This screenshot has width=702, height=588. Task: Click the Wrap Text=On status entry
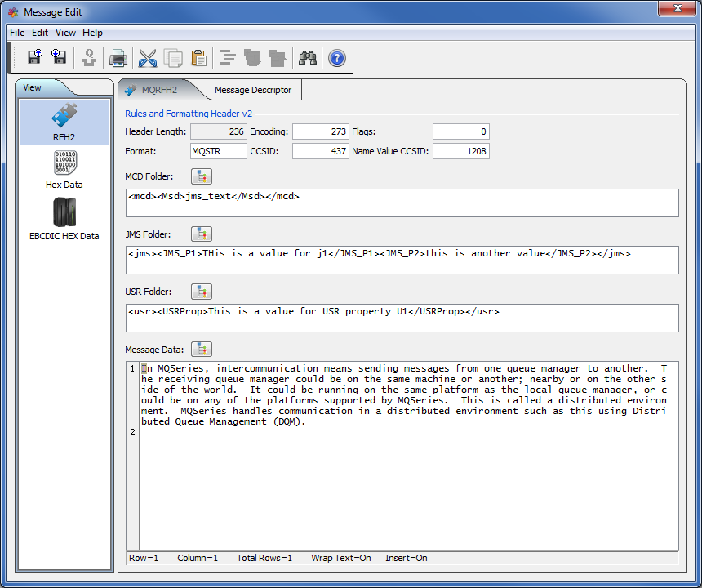[x=341, y=558]
